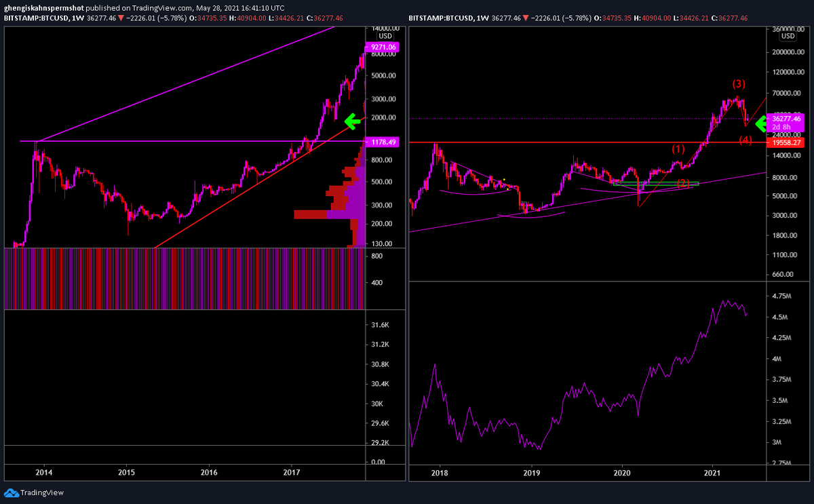
Task: Click the 2.75M indicator scale value
Action: tap(782, 463)
